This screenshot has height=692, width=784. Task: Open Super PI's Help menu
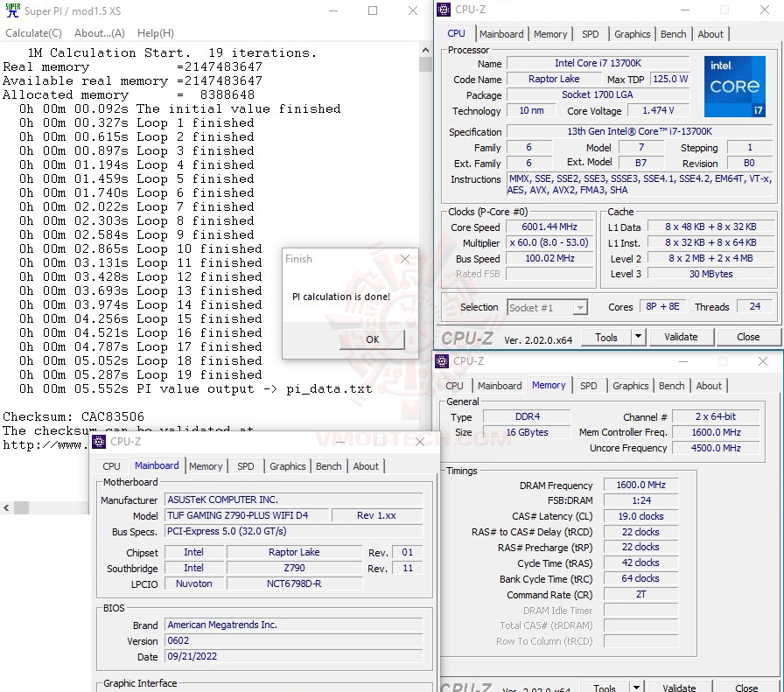(x=155, y=32)
